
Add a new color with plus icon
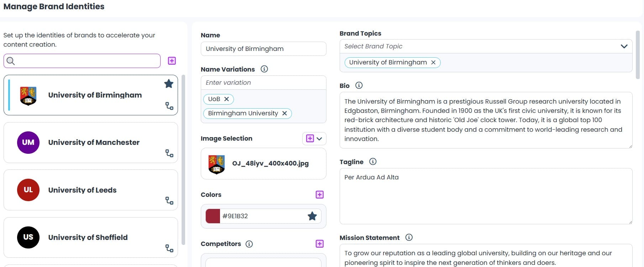pyautogui.click(x=320, y=195)
